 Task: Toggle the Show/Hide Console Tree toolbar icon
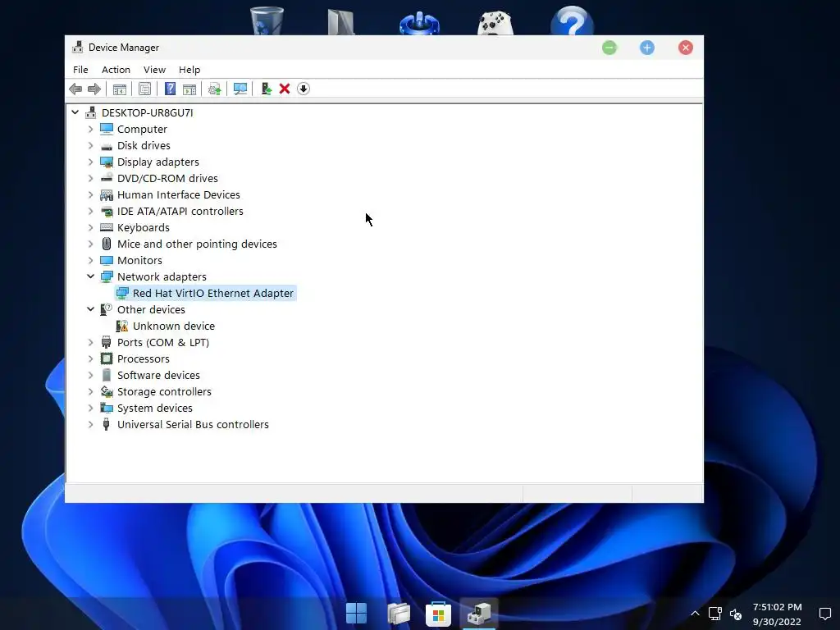(x=120, y=89)
